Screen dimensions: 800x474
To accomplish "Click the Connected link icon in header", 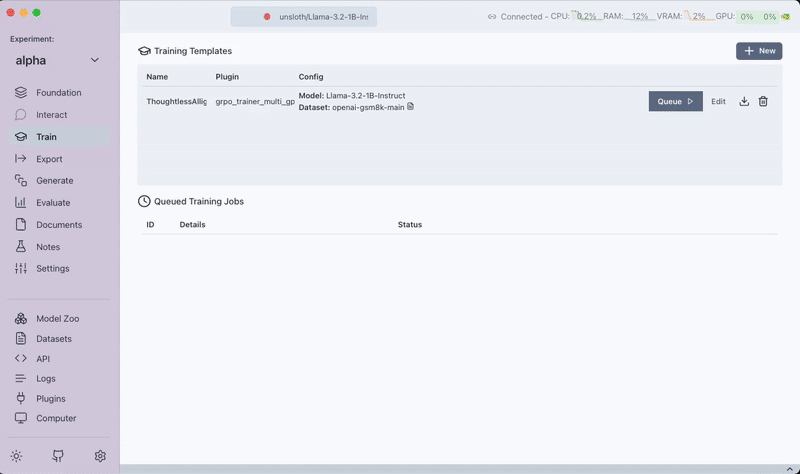I will pyautogui.click(x=492, y=17).
